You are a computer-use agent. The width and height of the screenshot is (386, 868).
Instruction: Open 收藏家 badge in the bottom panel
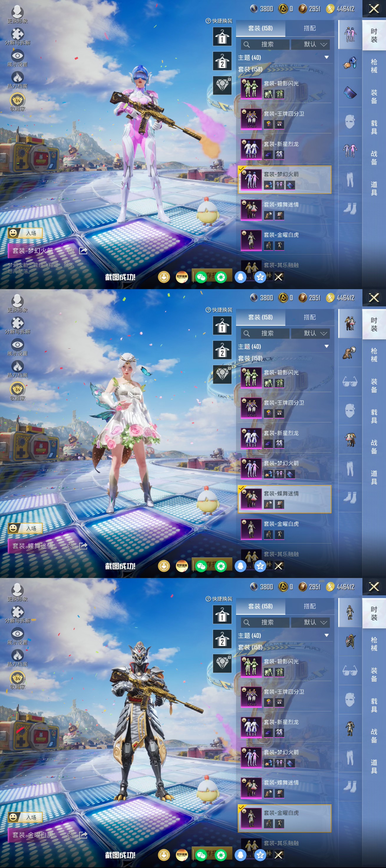[17, 680]
